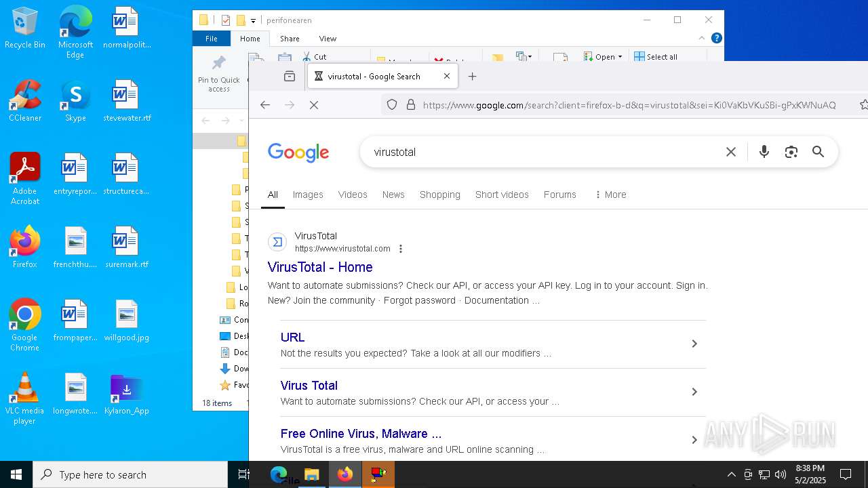
Task: Select the frenchthu image file icon
Action: (x=75, y=247)
